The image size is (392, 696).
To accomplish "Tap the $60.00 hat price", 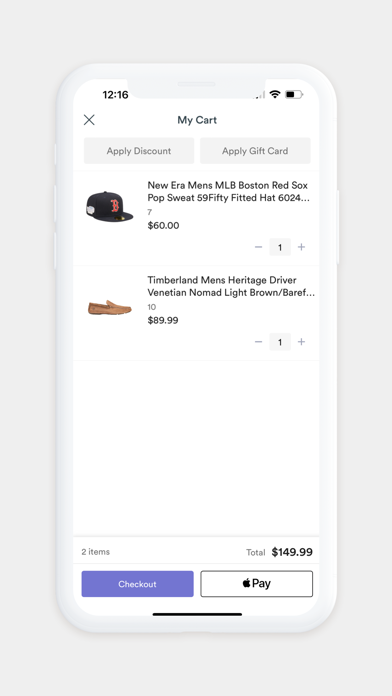I will [x=163, y=225].
